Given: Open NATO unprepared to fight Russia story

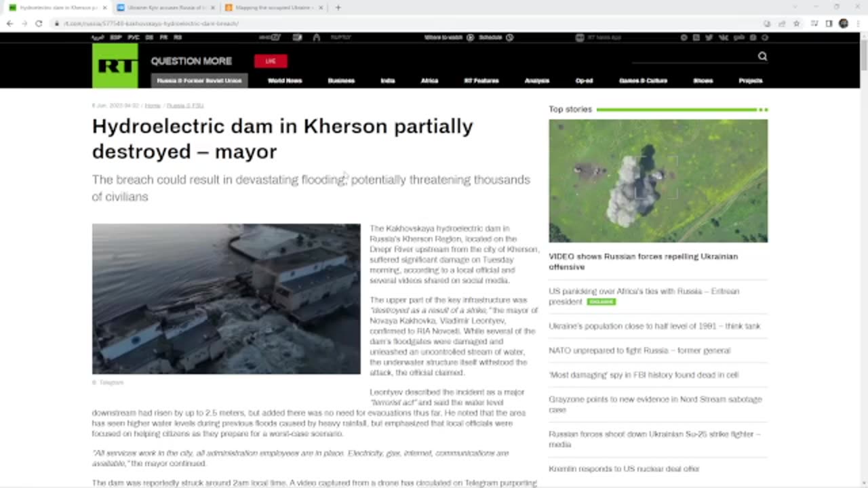Looking at the screenshot, I should pos(639,350).
